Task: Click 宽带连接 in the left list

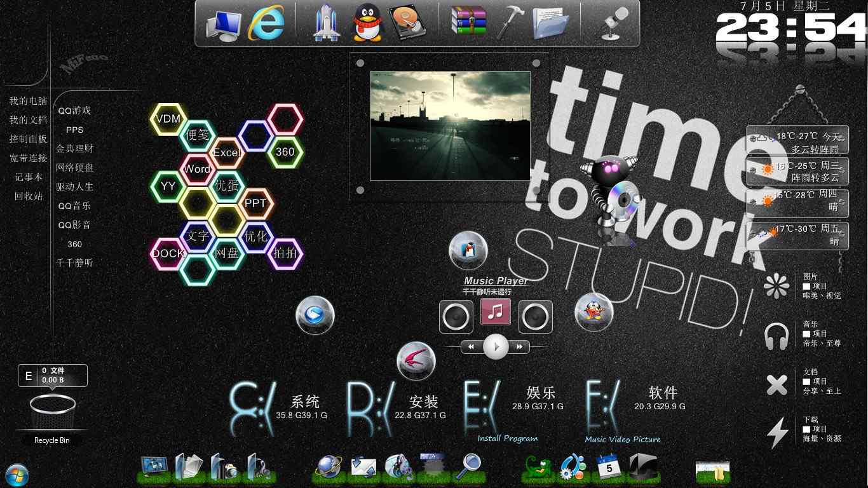Action: click(x=28, y=158)
